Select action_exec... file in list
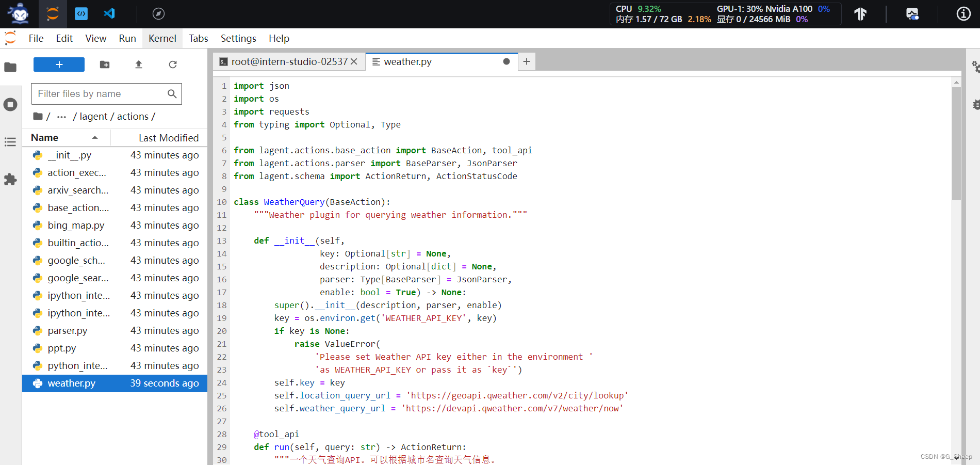The image size is (980, 465). [x=115, y=173]
